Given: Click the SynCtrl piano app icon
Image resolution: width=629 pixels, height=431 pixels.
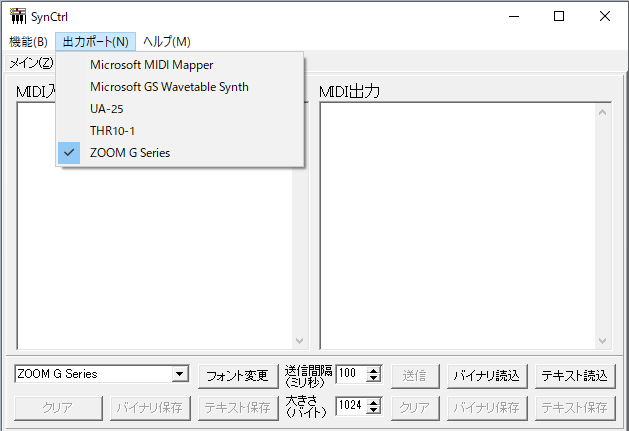Looking at the screenshot, I should click(18, 16).
